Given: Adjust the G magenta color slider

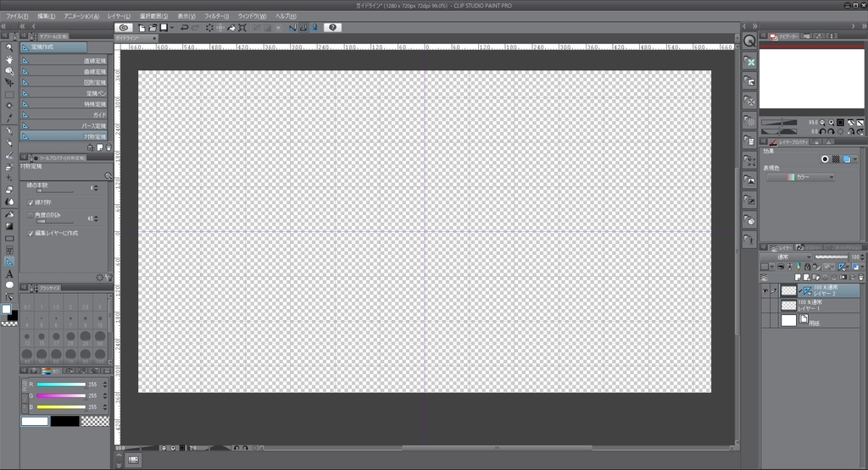Looking at the screenshot, I should 61,396.
